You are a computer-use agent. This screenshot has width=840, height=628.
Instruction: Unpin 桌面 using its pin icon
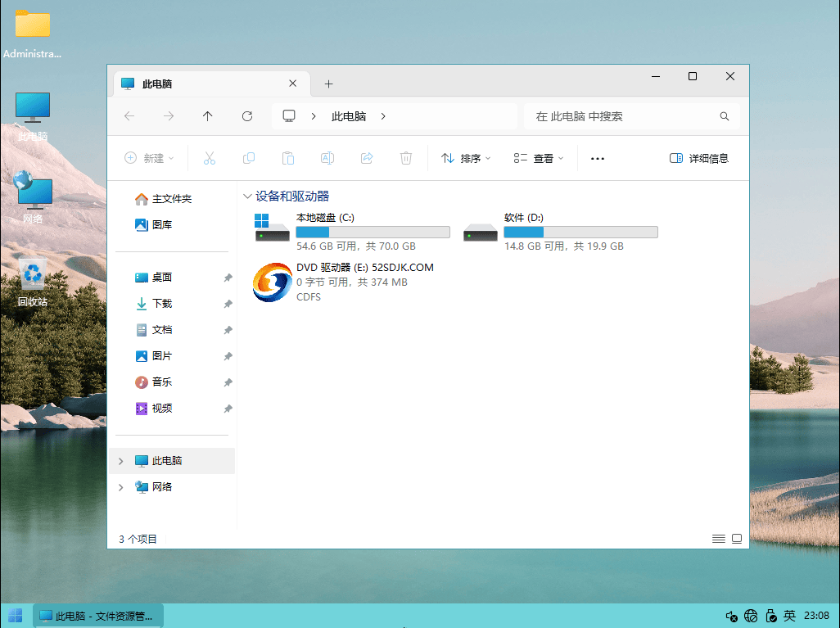tap(228, 278)
